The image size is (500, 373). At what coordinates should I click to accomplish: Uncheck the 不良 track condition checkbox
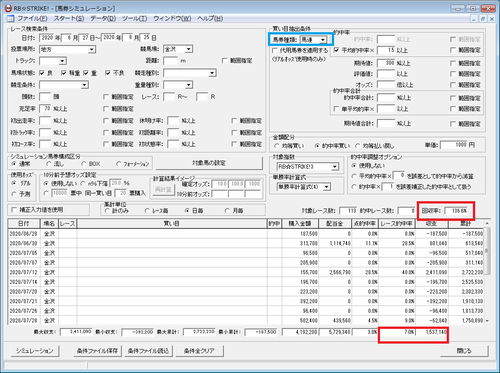(x=108, y=73)
